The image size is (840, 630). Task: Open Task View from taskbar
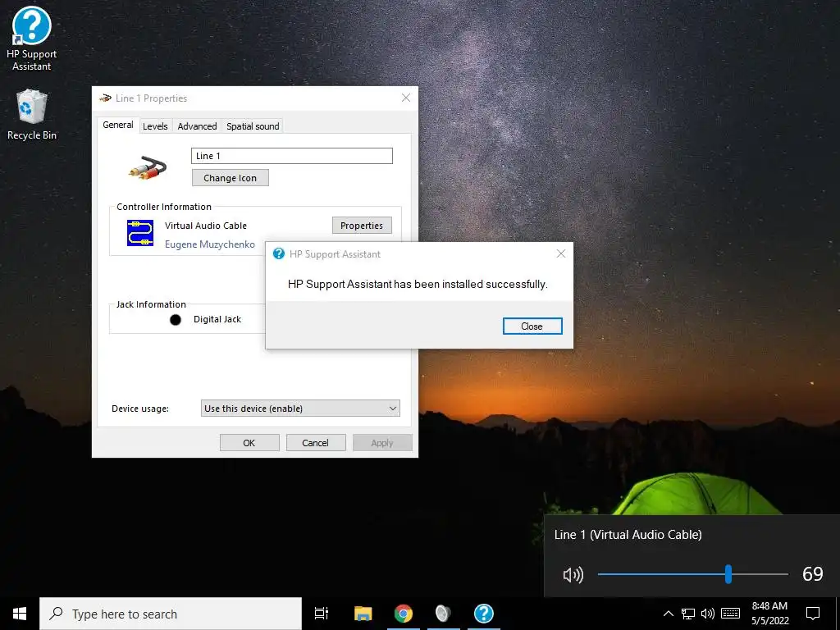(x=322, y=614)
